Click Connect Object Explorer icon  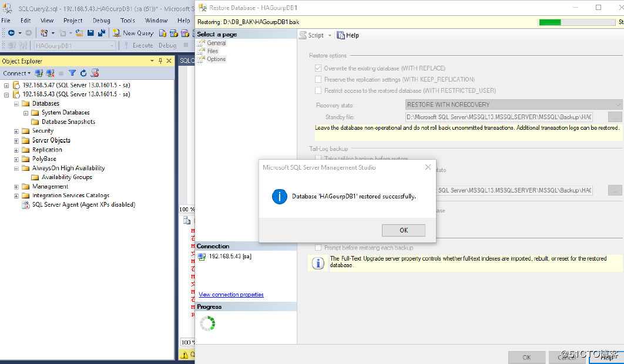[x=39, y=73]
